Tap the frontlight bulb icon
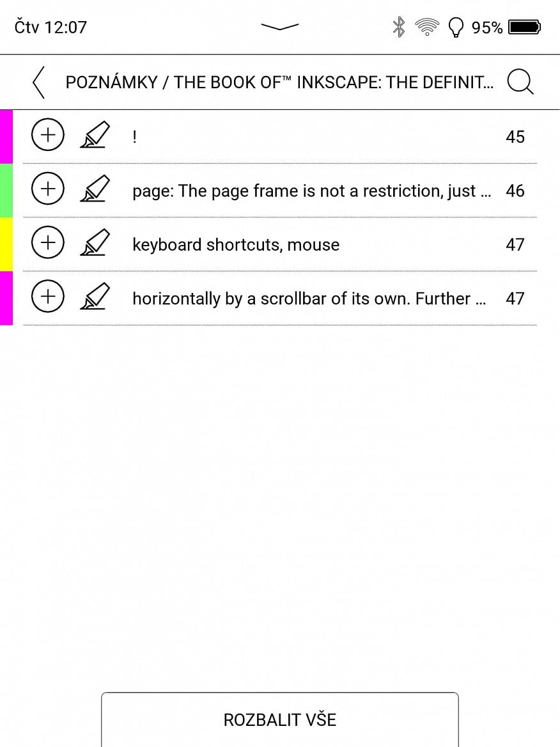The width and height of the screenshot is (560, 747). (x=455, y=27)
